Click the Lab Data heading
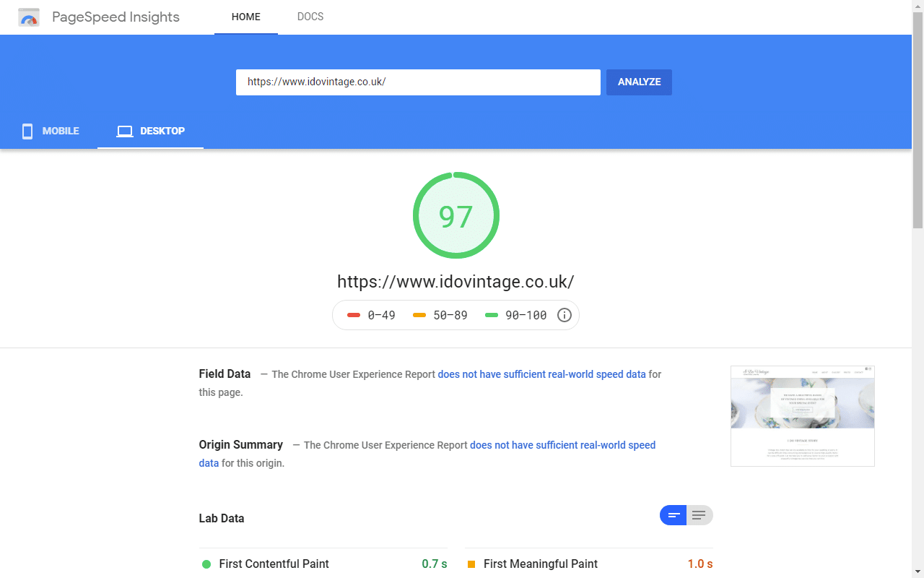Viewport: 924px width, 578px height. click(222, 518)
